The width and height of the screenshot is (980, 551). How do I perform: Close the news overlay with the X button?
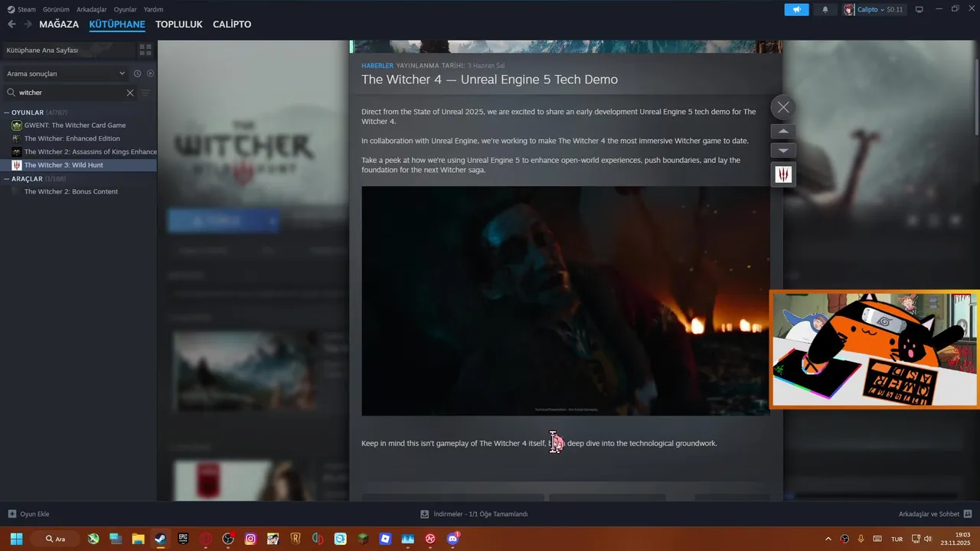(782, 107)
